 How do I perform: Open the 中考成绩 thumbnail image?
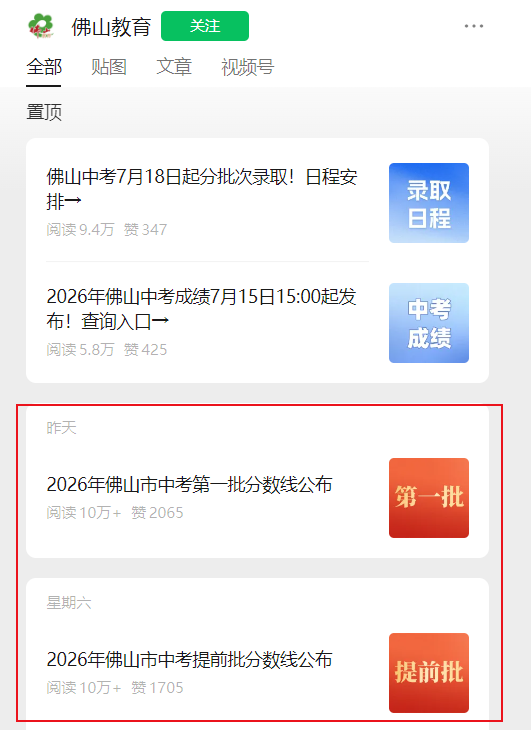pos(429,323)
